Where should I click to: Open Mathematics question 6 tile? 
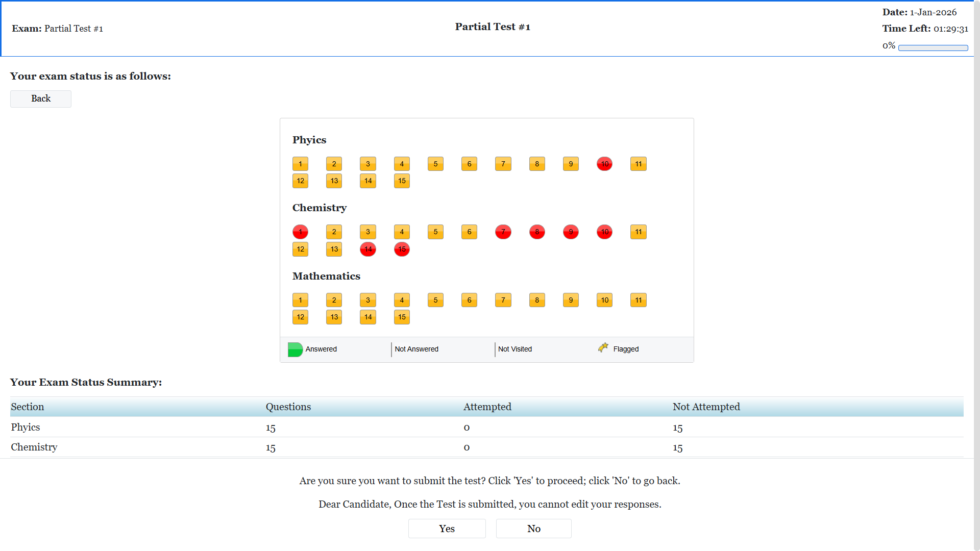pyautogui.click(x=469, y=300)
